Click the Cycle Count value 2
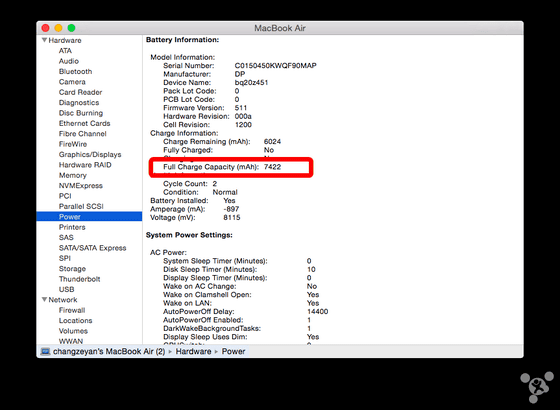 (215, 184)
